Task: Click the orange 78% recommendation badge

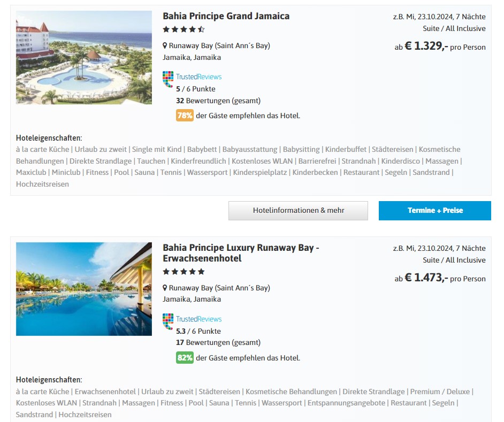Action: click(185, 116)
